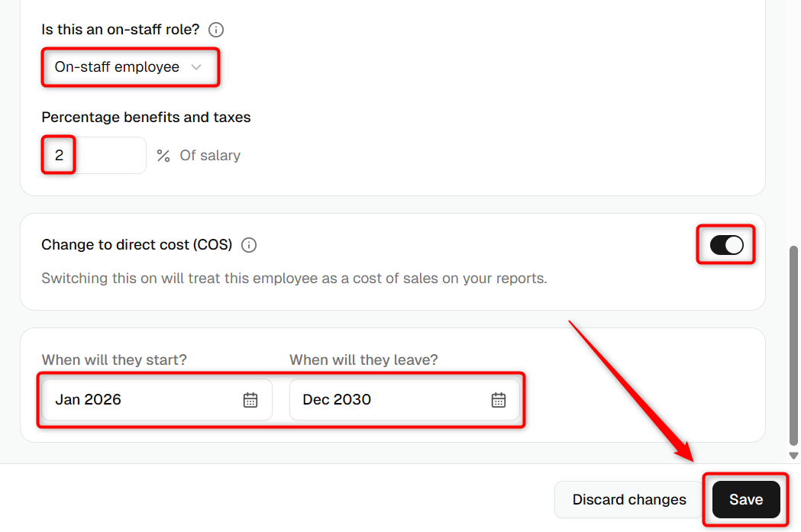Click the percent symbol next to Of salary
Viewport: 801px width, 532px height.
[163, 156]
